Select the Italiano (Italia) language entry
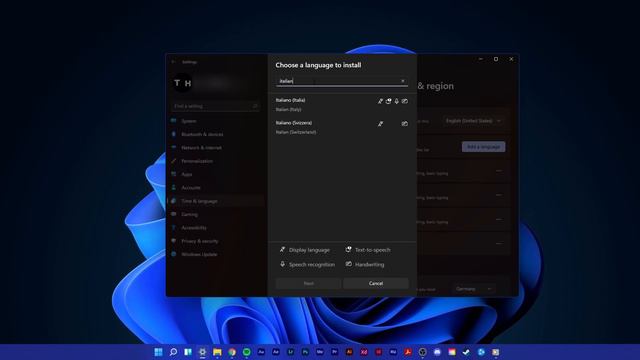The width and height of the screenshot is (640, 360). coord(342,104)
